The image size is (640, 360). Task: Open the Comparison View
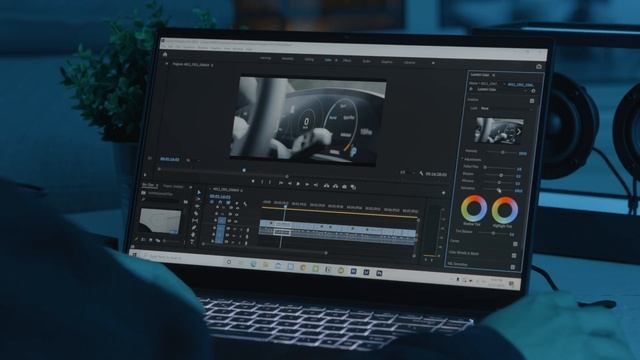click(353, 187)
